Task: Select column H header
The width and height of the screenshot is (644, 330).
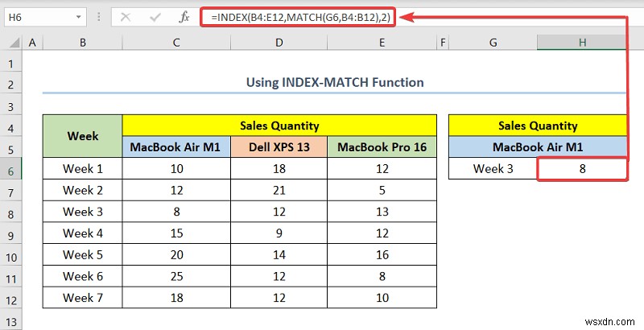Action: [x=581, y=43]
